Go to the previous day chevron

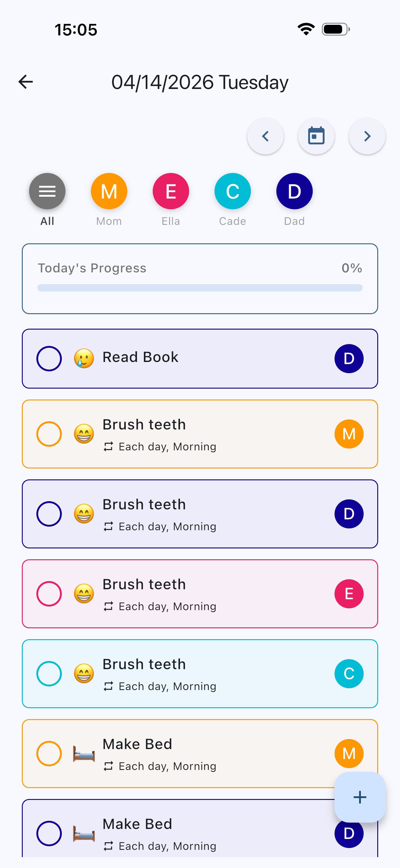[x=265, y=136]
